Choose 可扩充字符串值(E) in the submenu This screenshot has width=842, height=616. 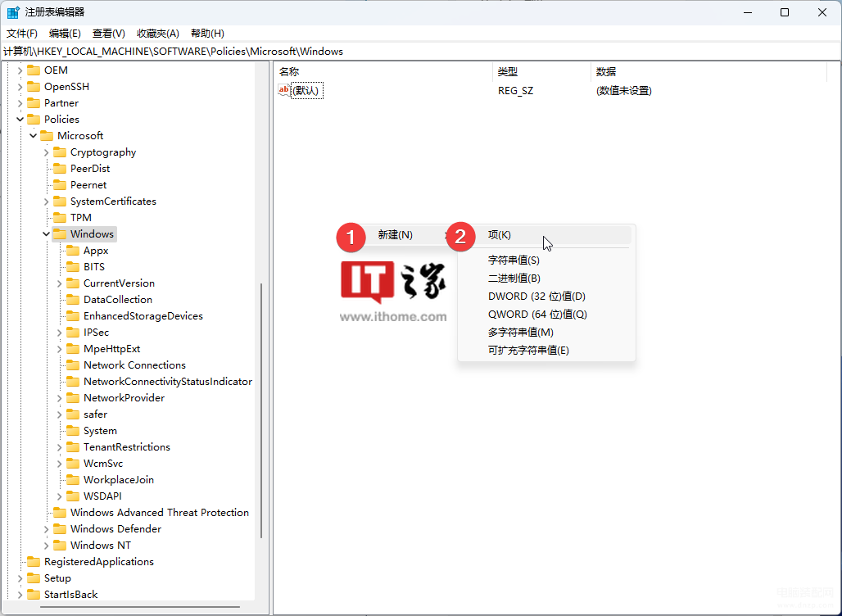pyautogui.click(x=546, y=350)
